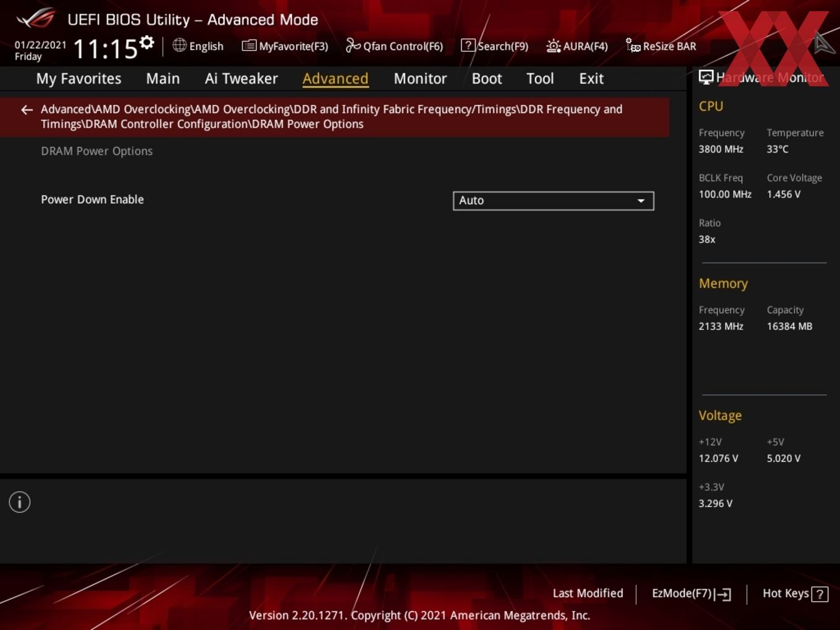The width and height of the screenshot is (840, 630).
Task: Switch to the Main tab
Action: tap(163, 78)
